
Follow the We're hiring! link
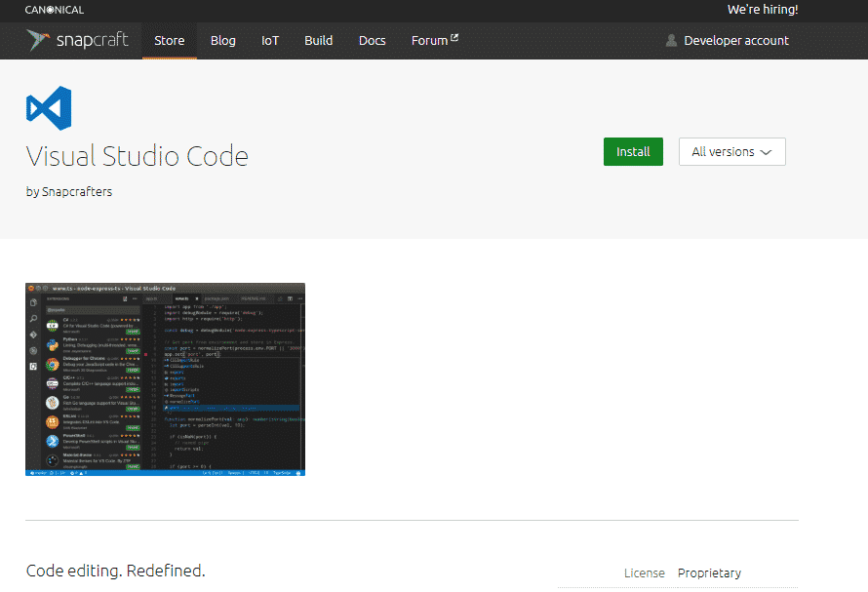pos(762,10)
